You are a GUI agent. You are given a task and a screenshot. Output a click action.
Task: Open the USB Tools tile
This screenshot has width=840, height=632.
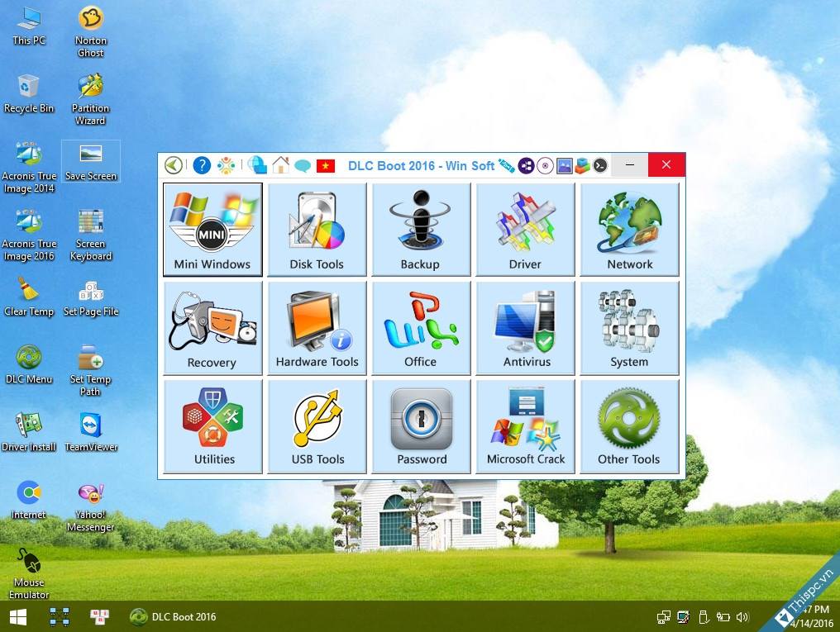click(317, 426)
